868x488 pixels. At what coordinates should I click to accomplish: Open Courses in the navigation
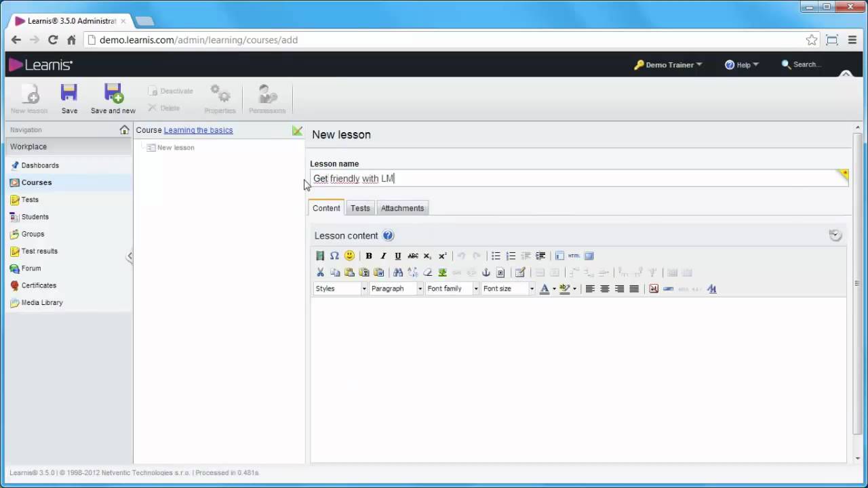(x=37, y=182)
